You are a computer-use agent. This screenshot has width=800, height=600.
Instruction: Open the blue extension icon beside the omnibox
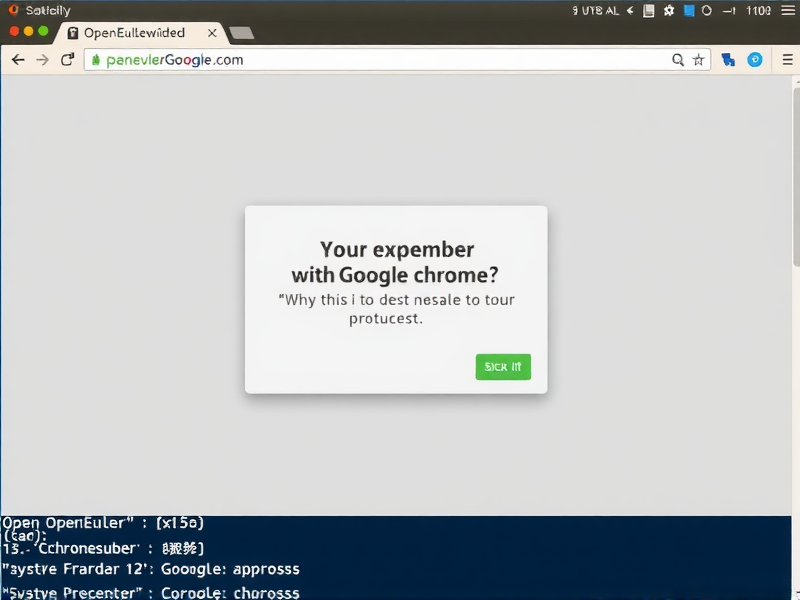tap(728, 60)
